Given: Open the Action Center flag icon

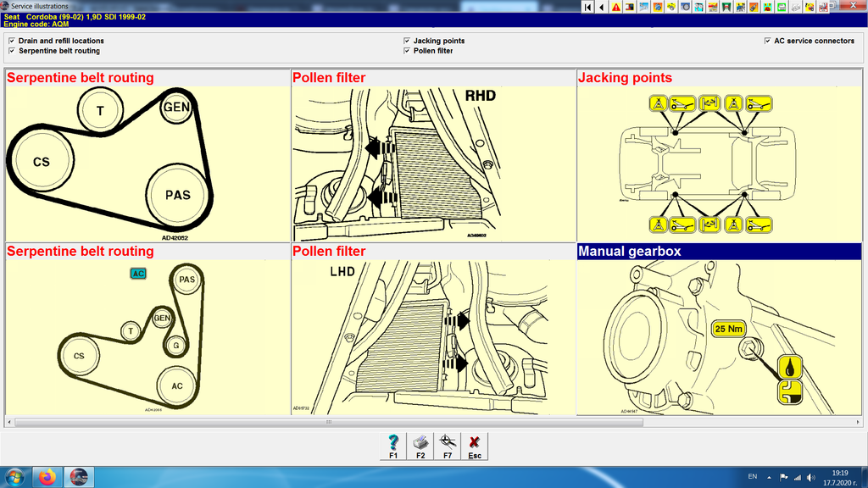Looking at the screenshot, I should click(x=784, y=477).
